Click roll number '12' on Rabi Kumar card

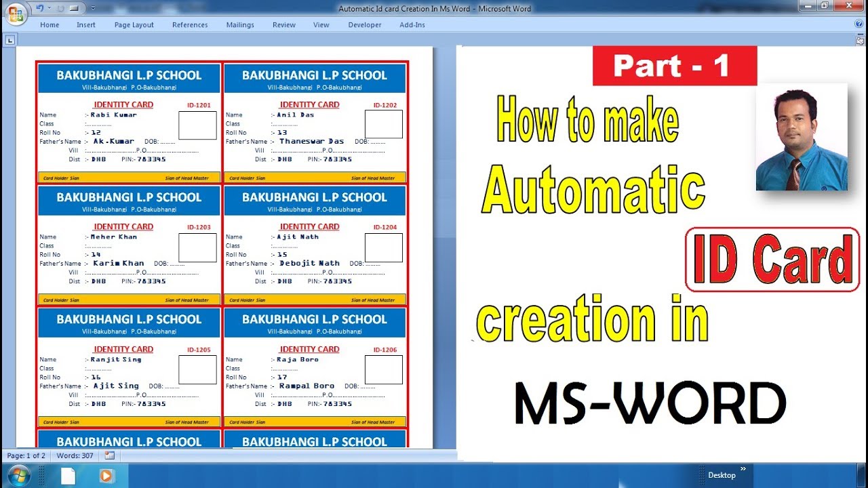(96, 133)
